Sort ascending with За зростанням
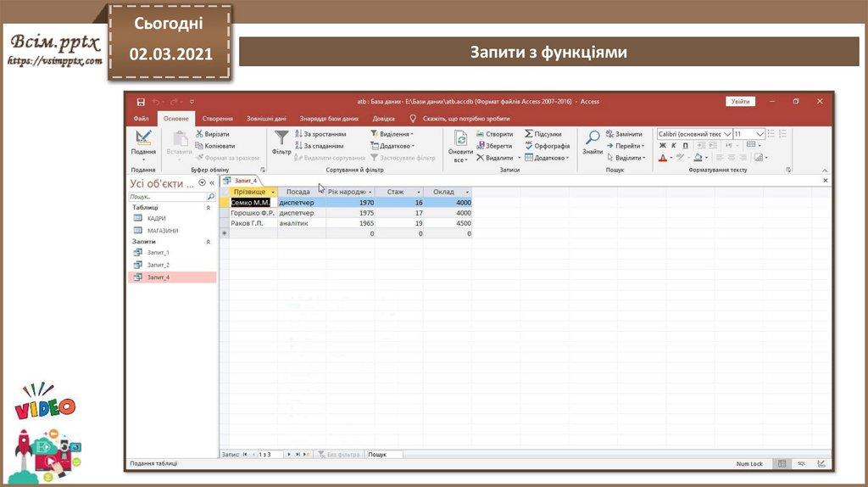This screenshot has width=868, height=487. pyautogui.click(x=320, y=134)
